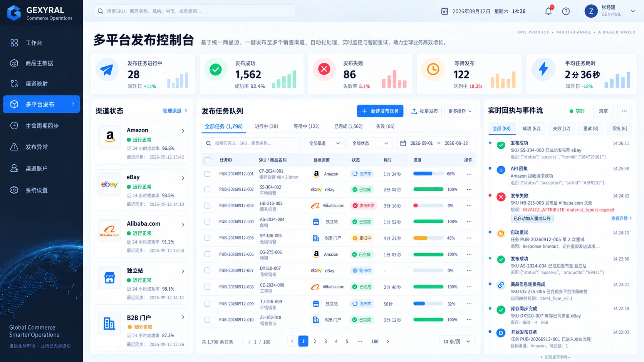Expand the 独立站 channel card chevron
The height and width of the screenshot is (362, 644).
(183, 271)
